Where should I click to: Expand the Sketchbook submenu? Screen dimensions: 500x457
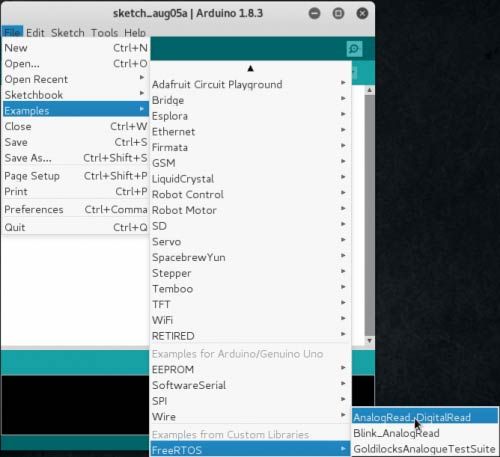click(x=76, y=95)
